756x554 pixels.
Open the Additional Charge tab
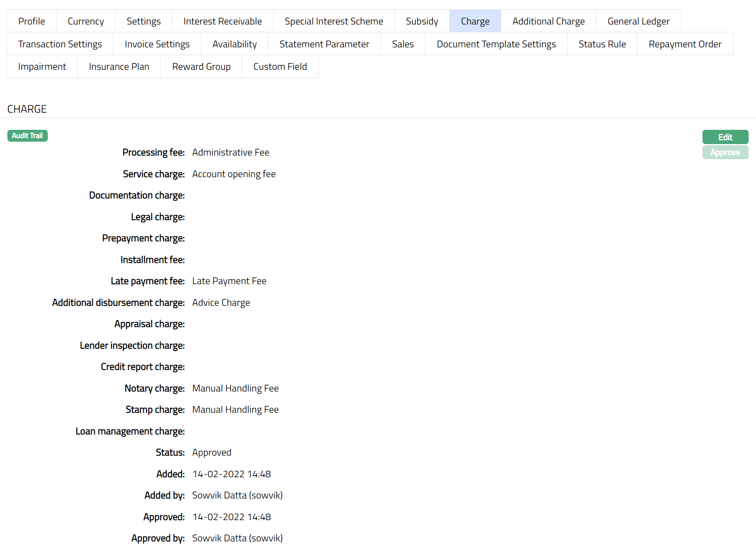click(548, 21)
